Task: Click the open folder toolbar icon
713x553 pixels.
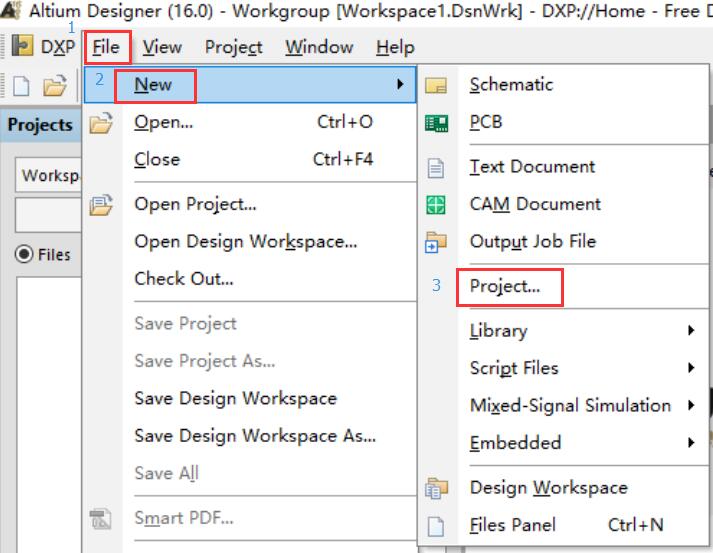Action: 55,85
